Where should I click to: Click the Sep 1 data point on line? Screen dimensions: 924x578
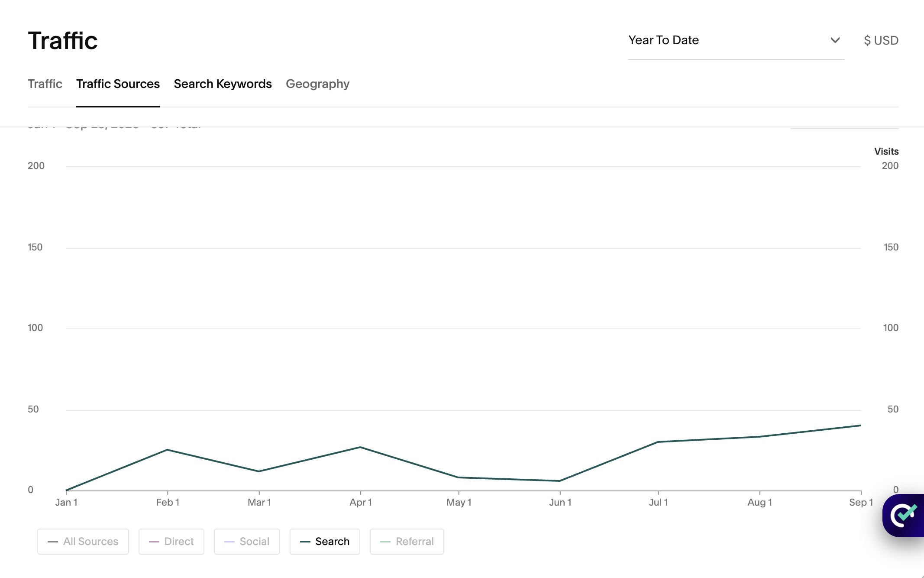pos(860,425)
